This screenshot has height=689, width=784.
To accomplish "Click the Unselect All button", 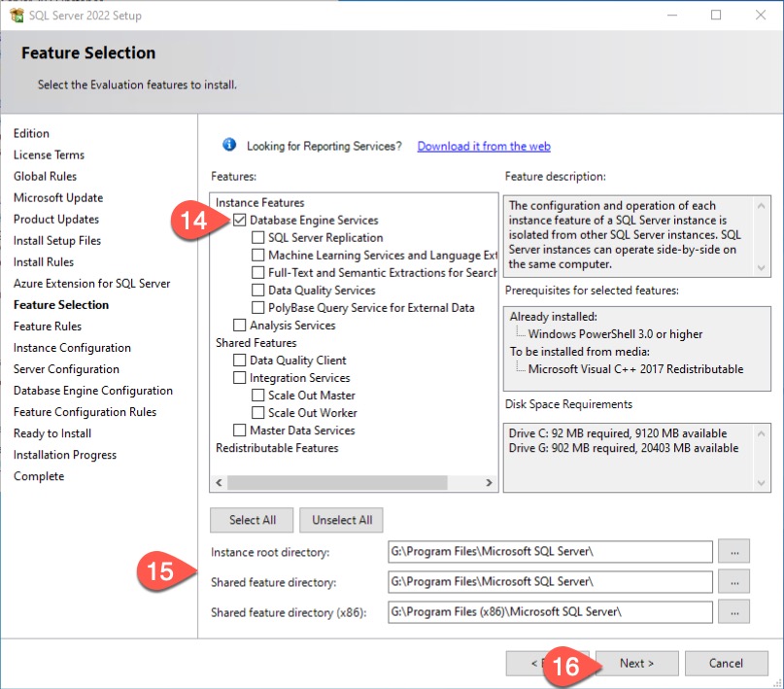I will pos(342,520).
